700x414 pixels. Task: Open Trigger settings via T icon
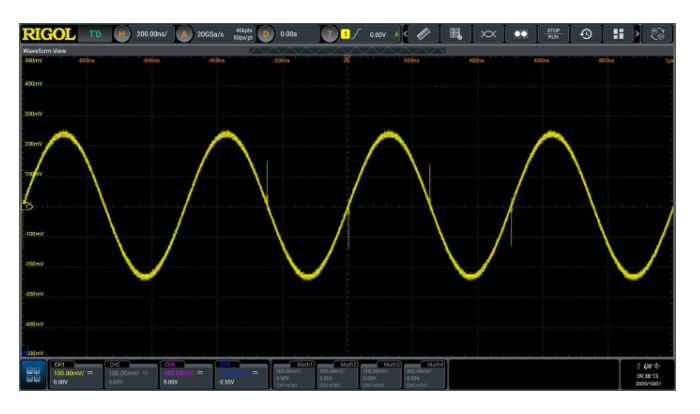pyautogui.click(x=329, y=34)
